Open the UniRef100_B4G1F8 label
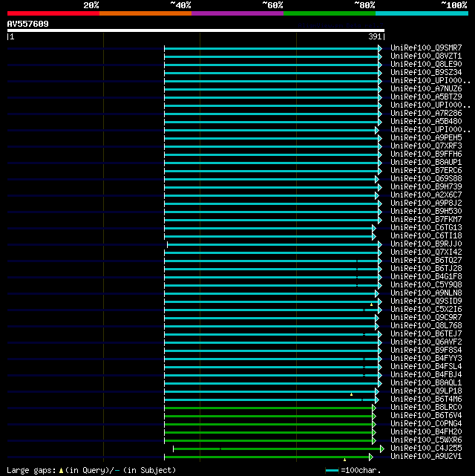Image resolution: width=475 pixels, height=476 pixels. 426,276
